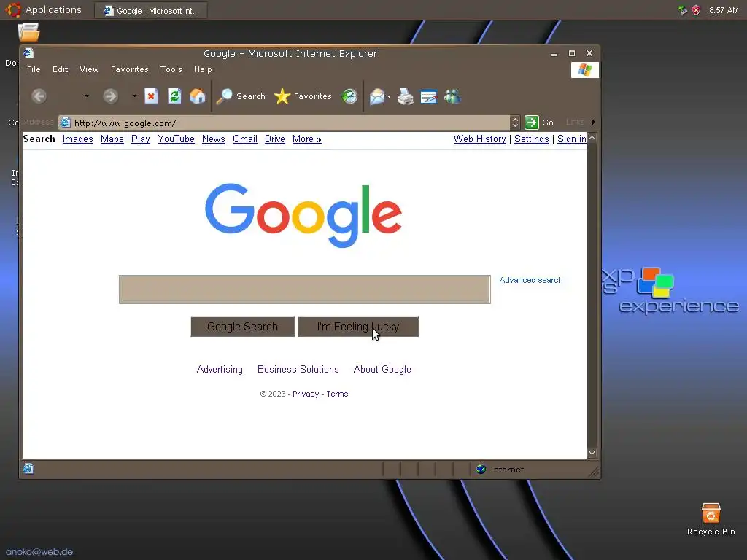
Task: Open the View menu
Action: [x=89, y=69]
